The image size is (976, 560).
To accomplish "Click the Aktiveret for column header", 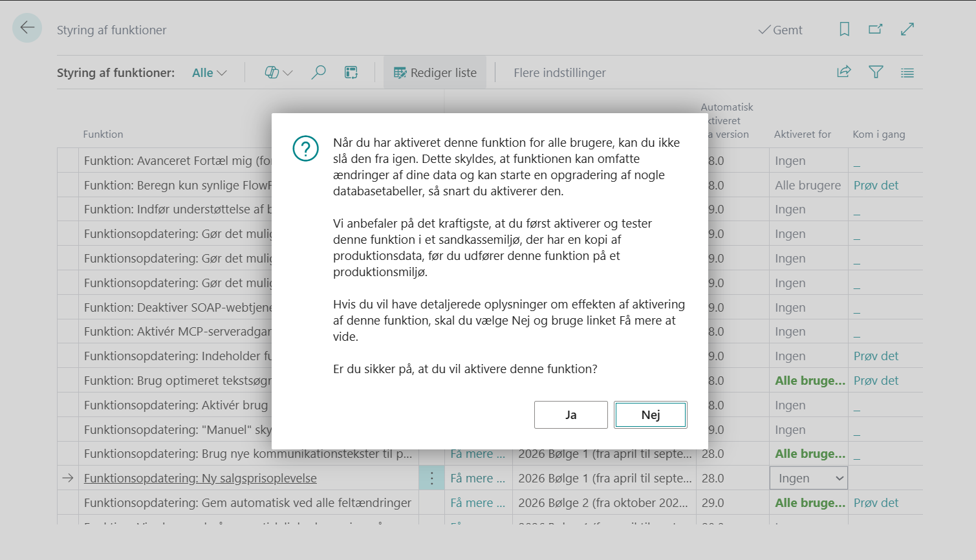I will coord(802,135).
